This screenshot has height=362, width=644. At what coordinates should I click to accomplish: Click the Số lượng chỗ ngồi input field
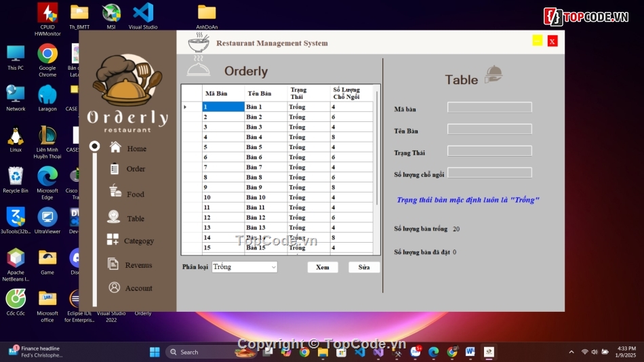pos(489,173)
